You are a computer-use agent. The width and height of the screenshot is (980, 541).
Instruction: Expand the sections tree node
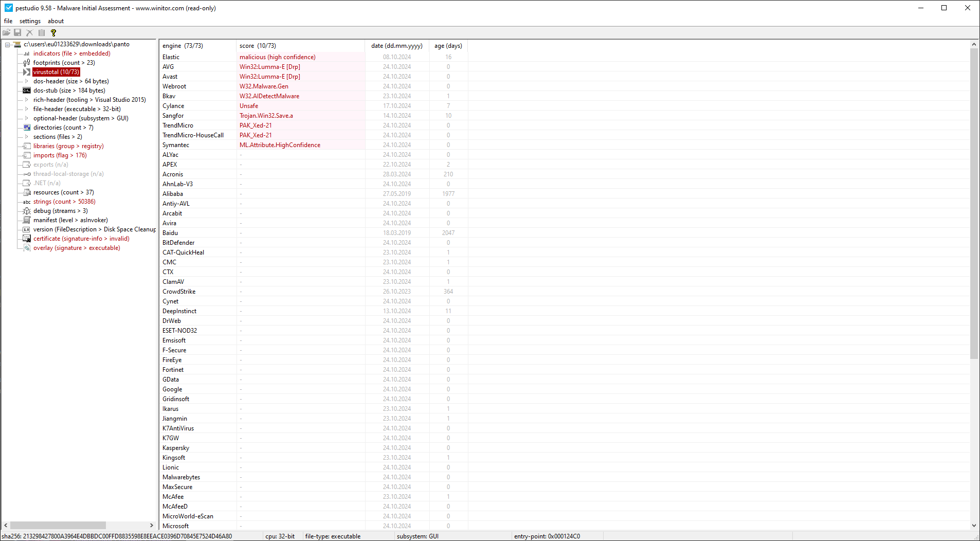coord(27,137)
